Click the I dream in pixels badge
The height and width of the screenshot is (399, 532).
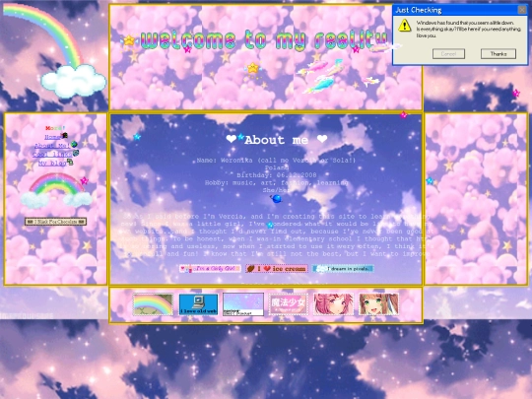click(343, 268)
